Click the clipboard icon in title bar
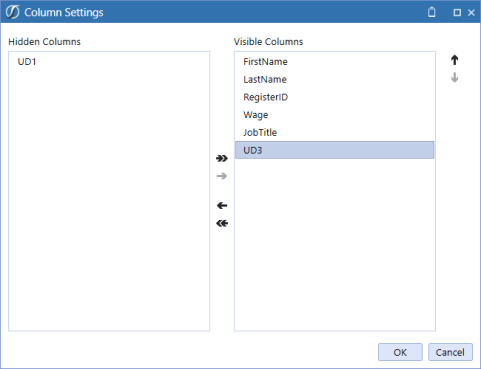Image resolution: width=481 pixels, height=369 pixels. 432,12
